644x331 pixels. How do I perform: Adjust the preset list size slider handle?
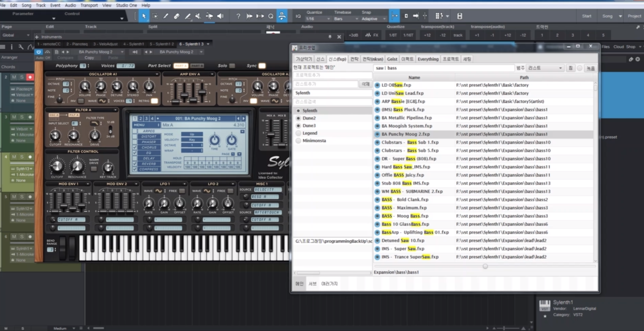click(485, 266)
